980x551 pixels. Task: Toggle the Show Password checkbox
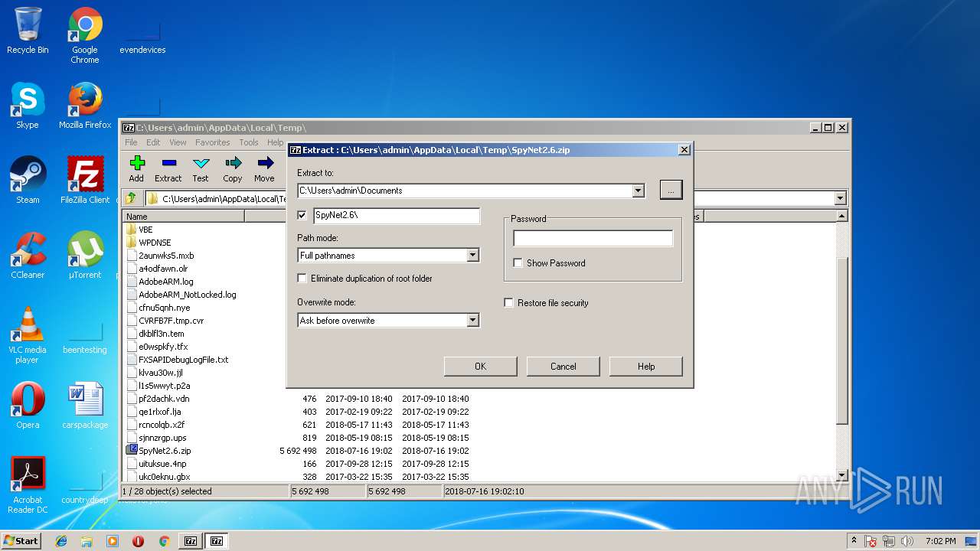click(x=518, y=263)
